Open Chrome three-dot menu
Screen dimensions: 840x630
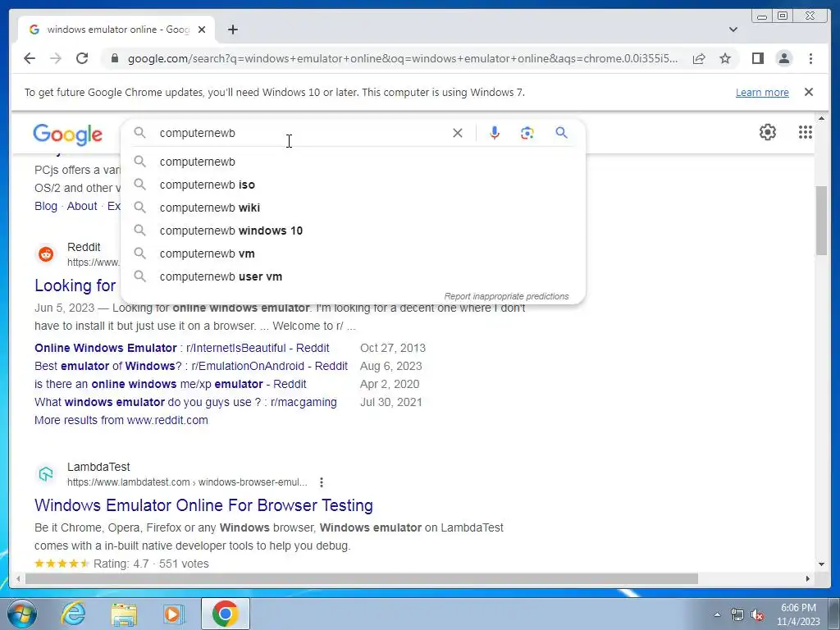[810, 58]
